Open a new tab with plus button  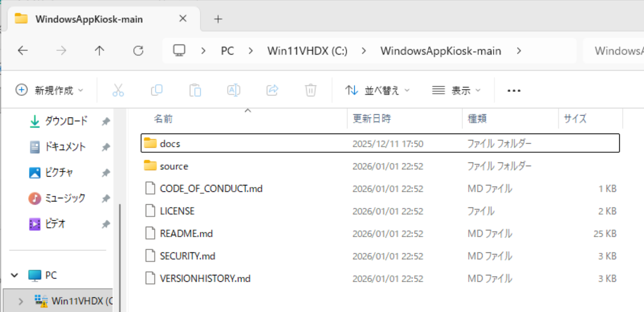click(x=218, y=19)
